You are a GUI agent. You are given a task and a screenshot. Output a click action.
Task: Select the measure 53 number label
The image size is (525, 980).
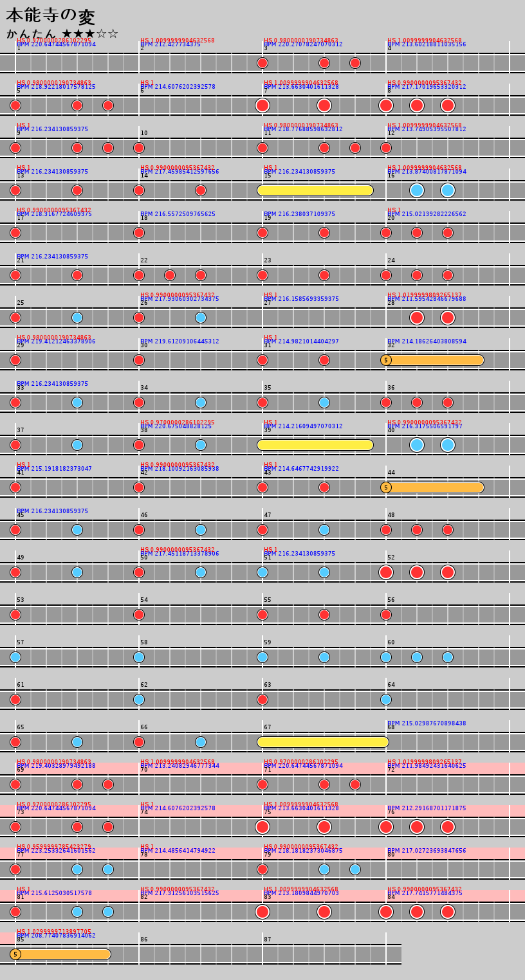21,600
